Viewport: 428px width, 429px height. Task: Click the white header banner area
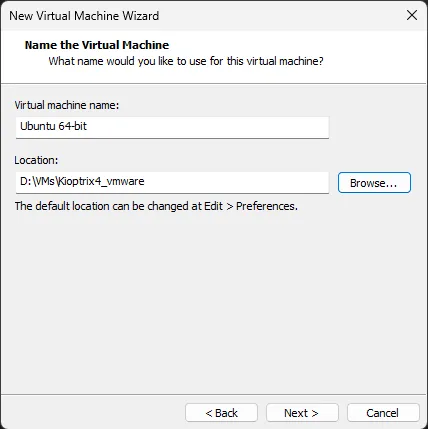(367, 57)
